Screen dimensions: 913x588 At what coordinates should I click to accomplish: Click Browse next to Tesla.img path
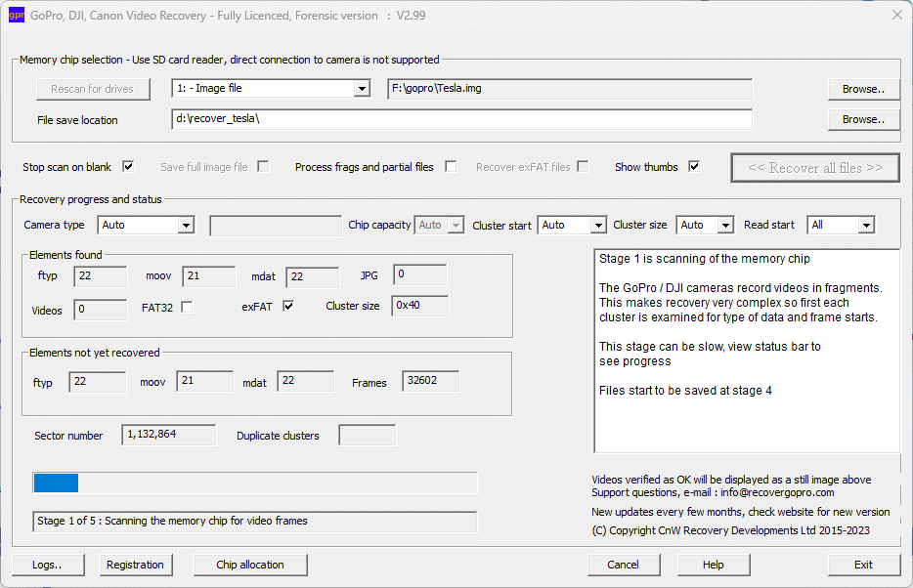863,89
